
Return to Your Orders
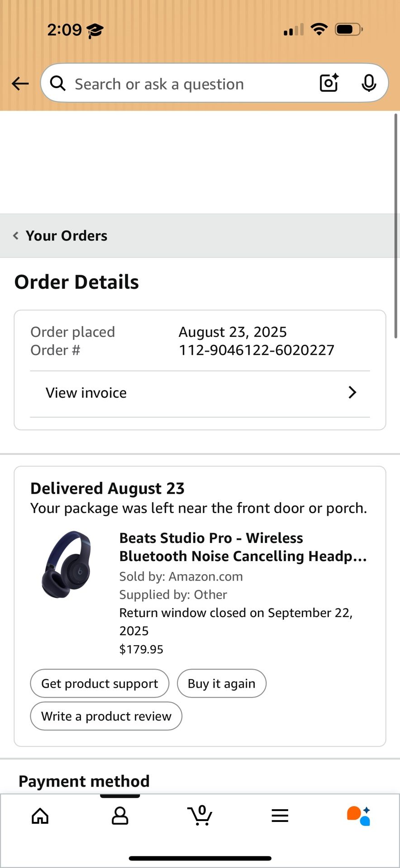pos(67,236)
